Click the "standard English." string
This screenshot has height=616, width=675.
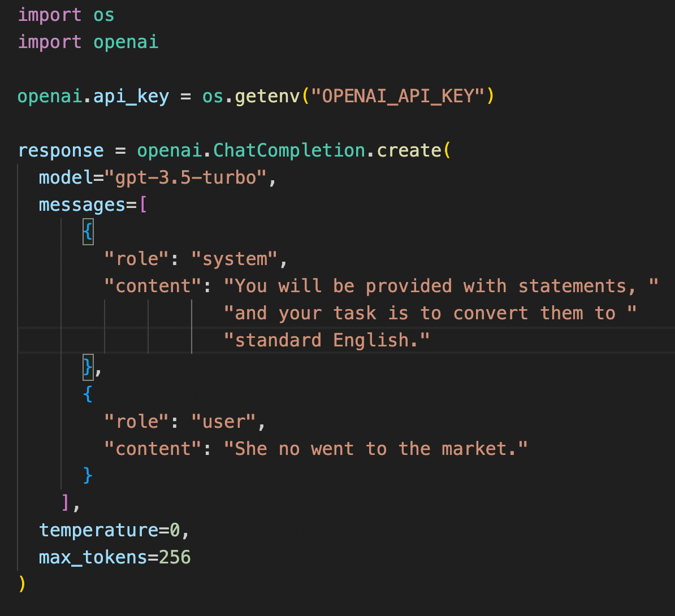pyautogui.click(x=327, y=340)
